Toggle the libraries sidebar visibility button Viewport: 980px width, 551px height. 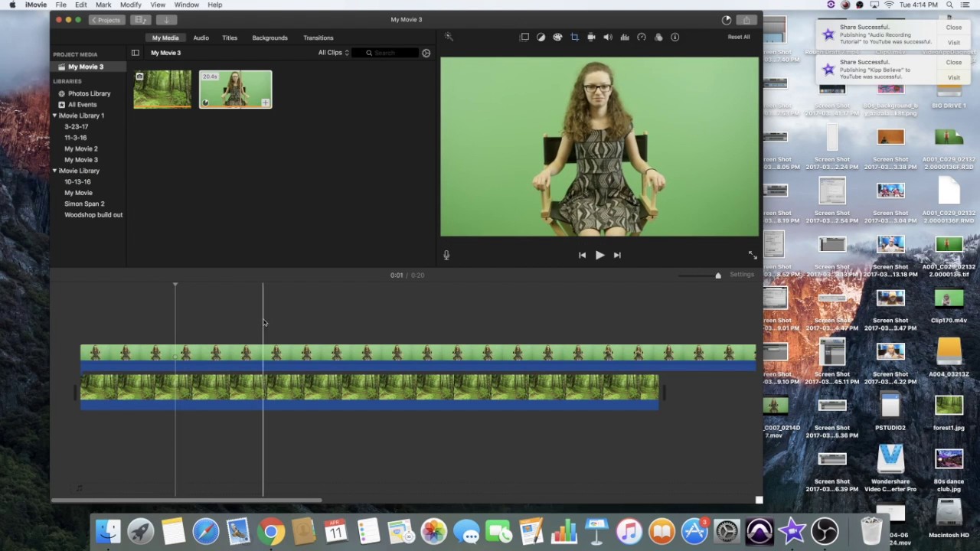coord(136,53)
